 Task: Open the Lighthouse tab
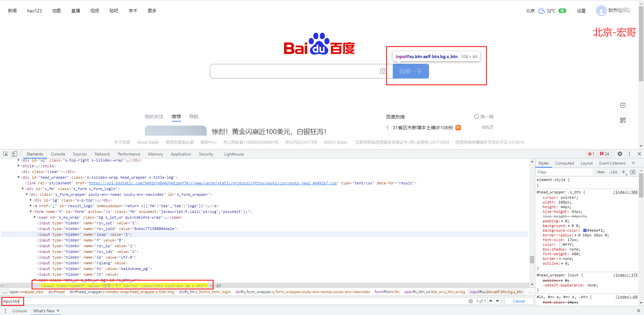234,154
